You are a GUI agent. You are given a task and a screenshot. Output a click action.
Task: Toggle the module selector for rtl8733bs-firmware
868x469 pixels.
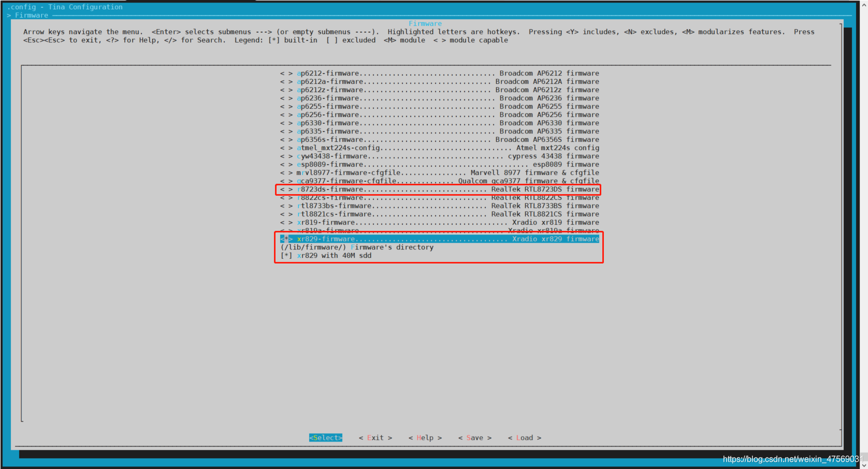coord(286,206)
